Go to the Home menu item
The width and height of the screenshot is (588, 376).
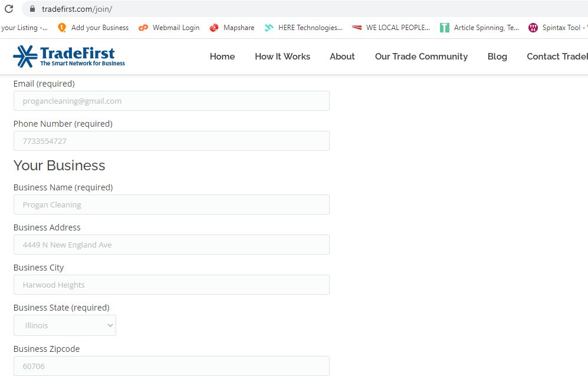(x=222, y=56)
